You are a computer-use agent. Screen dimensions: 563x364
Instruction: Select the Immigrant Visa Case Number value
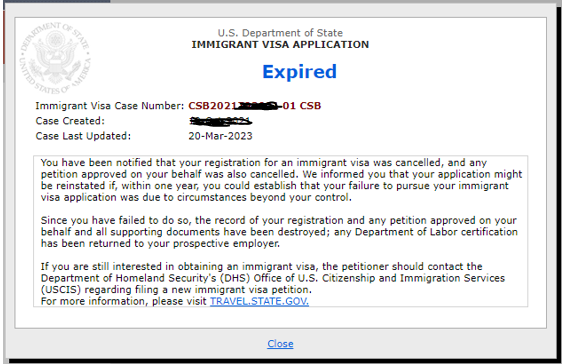(255, 106)
